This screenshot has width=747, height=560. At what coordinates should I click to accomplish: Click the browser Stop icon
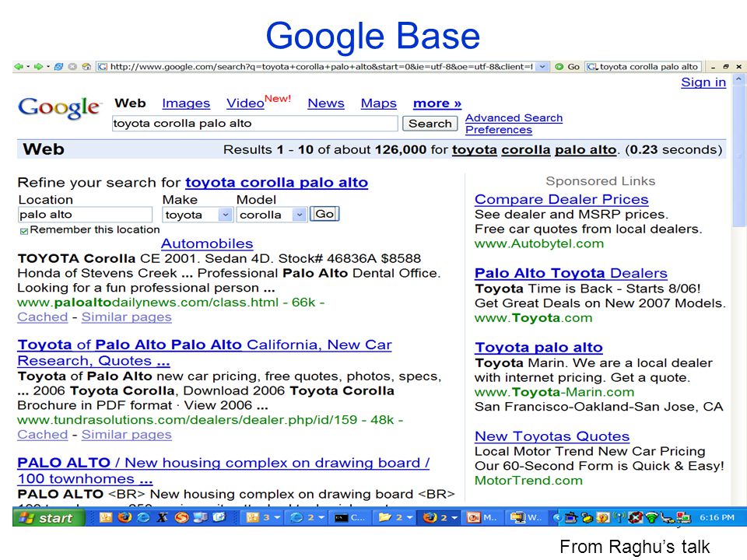(72, 67)
